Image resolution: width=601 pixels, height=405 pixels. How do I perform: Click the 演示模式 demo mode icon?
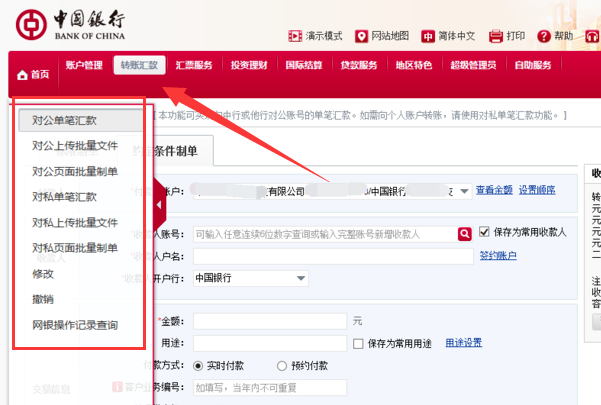(x=293, y=37)
